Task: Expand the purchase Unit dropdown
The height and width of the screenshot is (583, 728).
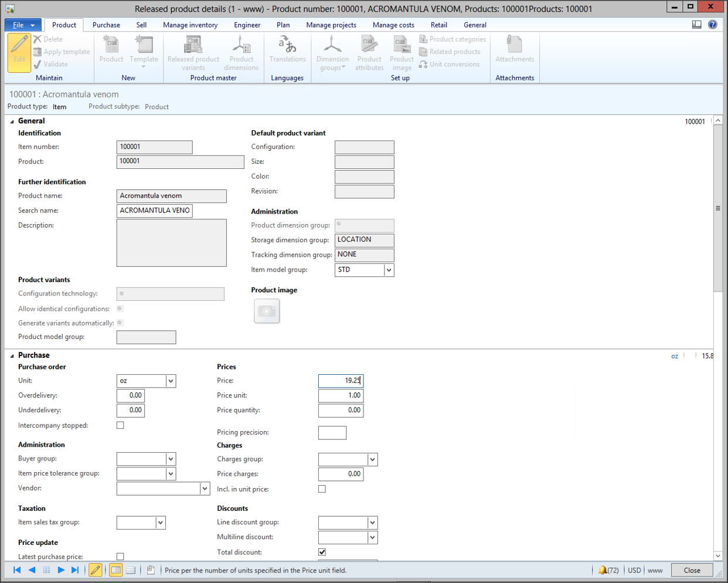Action: coord(171,381)
